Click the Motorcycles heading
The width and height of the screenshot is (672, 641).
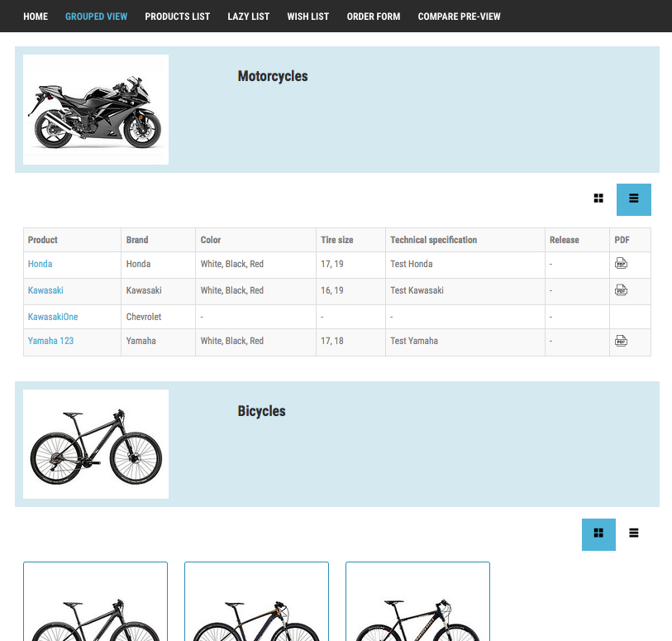273,76
